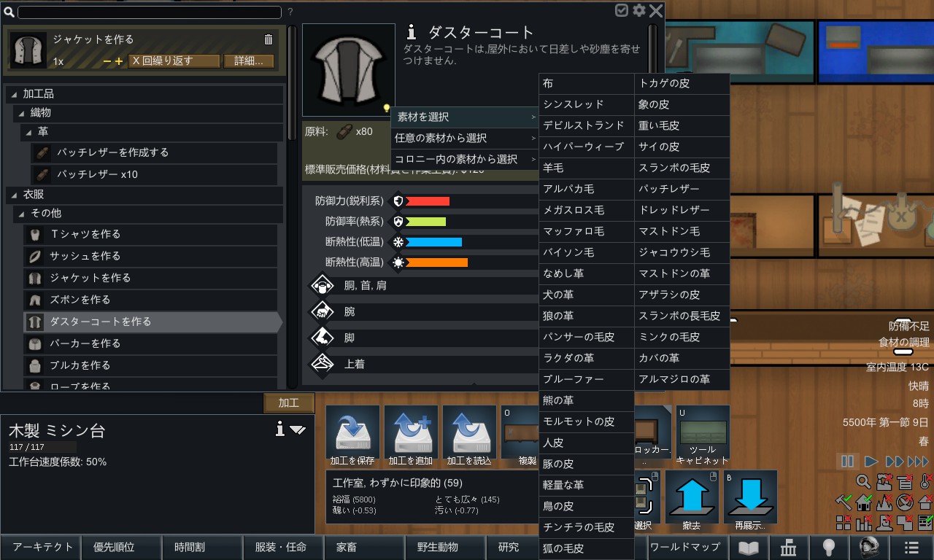The height and width of the screenshot is (560, 934).
Task: Open the book icon in bottom bar
Action: 749,548
